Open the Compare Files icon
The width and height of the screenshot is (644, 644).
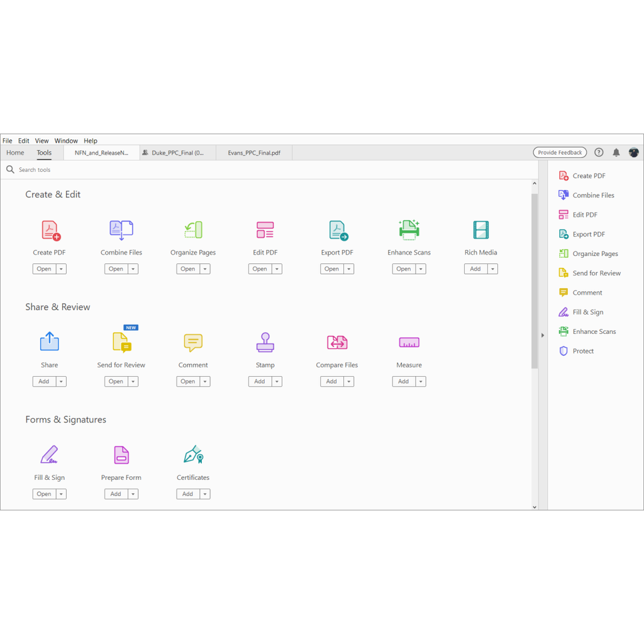[337, 343]
